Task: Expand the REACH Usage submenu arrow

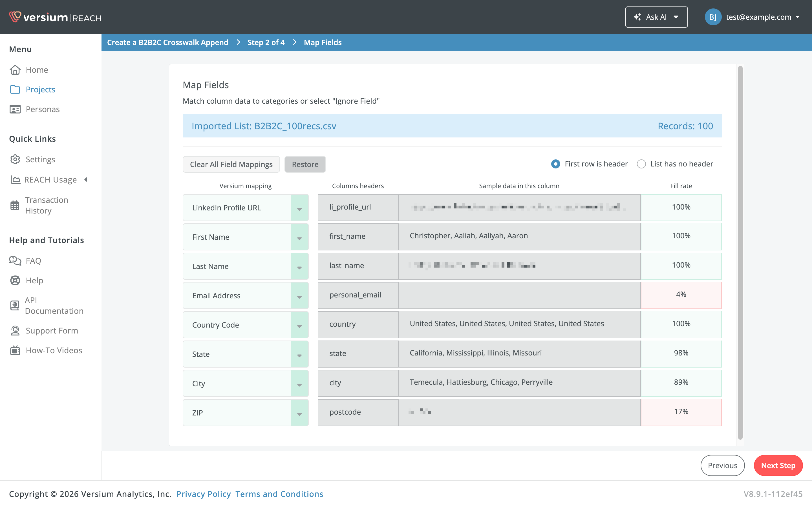Action: pos(86,179)
